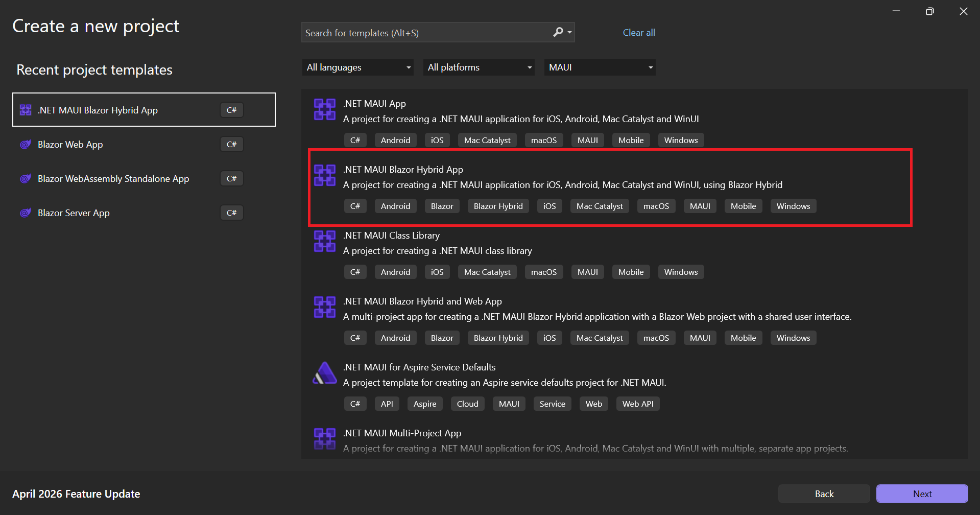Click the recent .NET MAUI Blazor Hybrid App icon
The height and width of the screenshot is (515, 980).
pos(26,110)
